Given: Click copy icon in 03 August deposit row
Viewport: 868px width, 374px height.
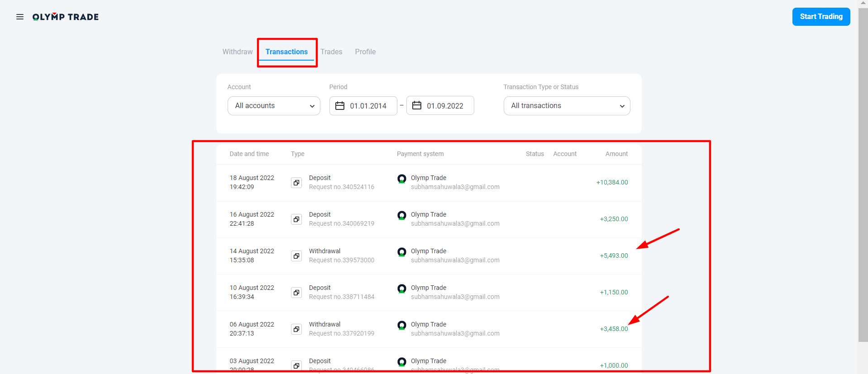Looking at the screenshot, I should pyautogui.click(x=296, y=365).
